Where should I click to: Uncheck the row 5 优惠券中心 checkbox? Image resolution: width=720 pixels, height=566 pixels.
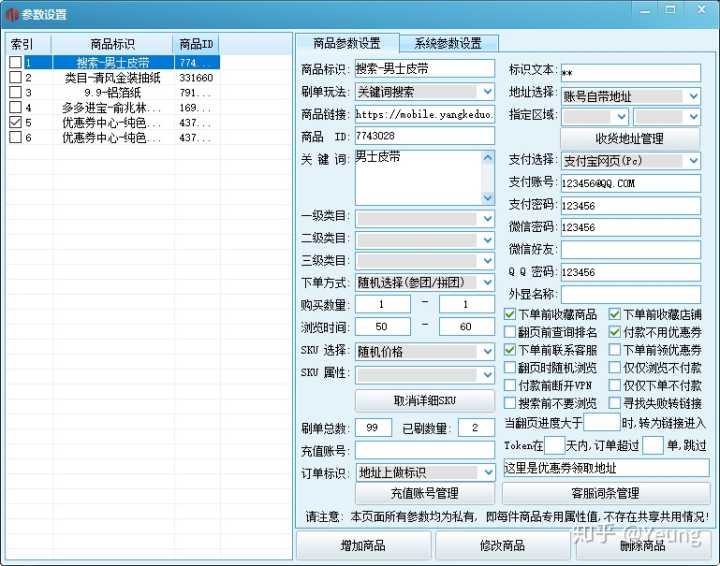pos(14,122)
